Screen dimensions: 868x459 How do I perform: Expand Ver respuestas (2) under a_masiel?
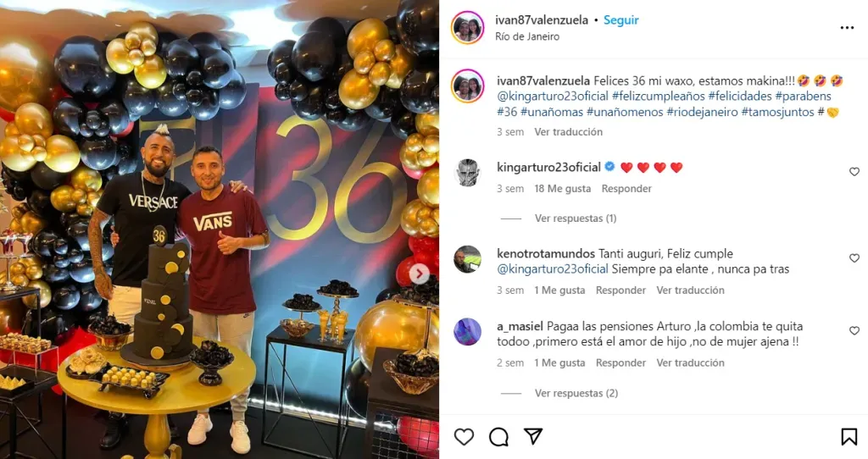576,393
